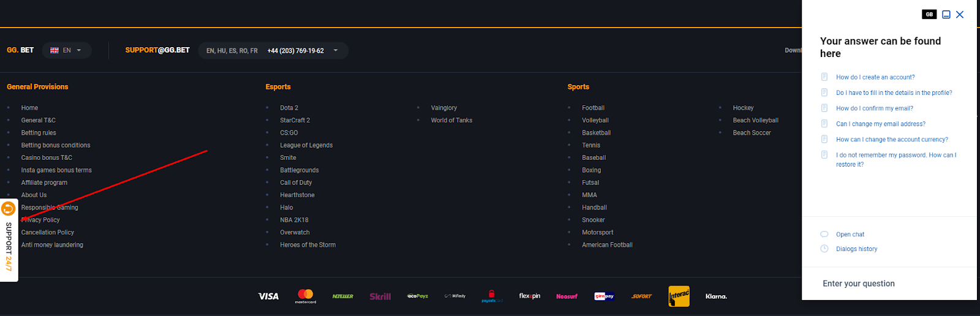Click the Visa payment logo

click(268, 296)
